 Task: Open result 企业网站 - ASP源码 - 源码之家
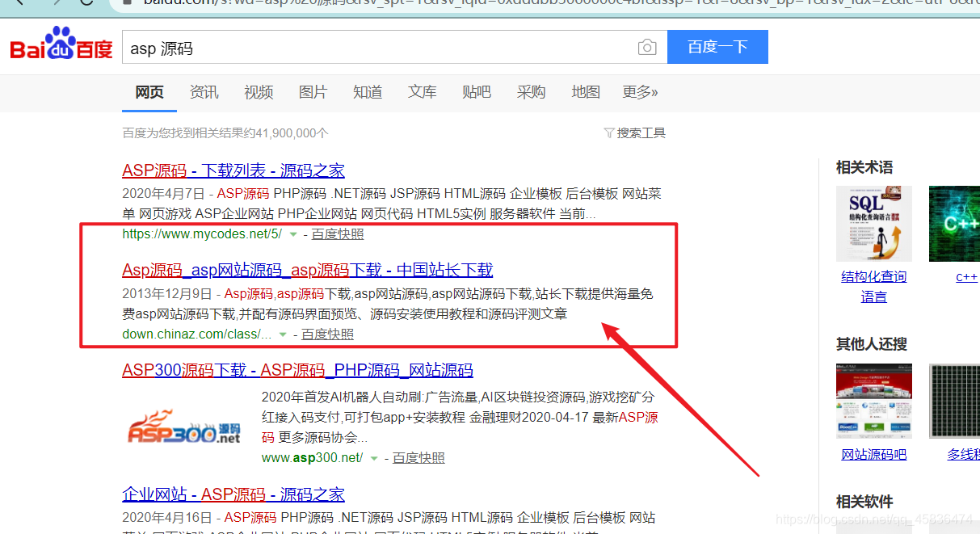233,494
